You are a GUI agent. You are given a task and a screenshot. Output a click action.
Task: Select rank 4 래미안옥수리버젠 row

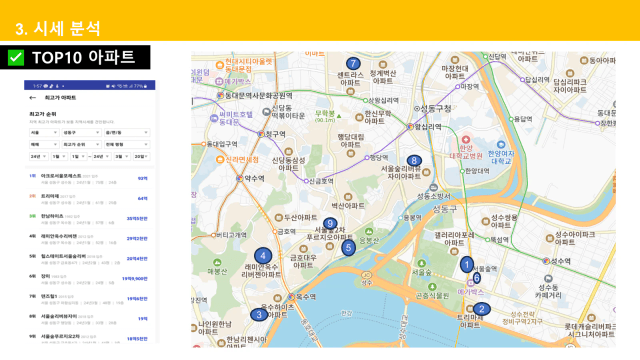89,239
